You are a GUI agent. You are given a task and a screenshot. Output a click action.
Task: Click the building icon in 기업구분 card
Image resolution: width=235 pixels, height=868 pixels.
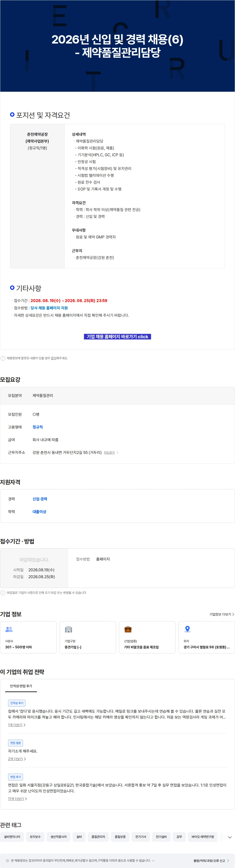click(69, 629)
